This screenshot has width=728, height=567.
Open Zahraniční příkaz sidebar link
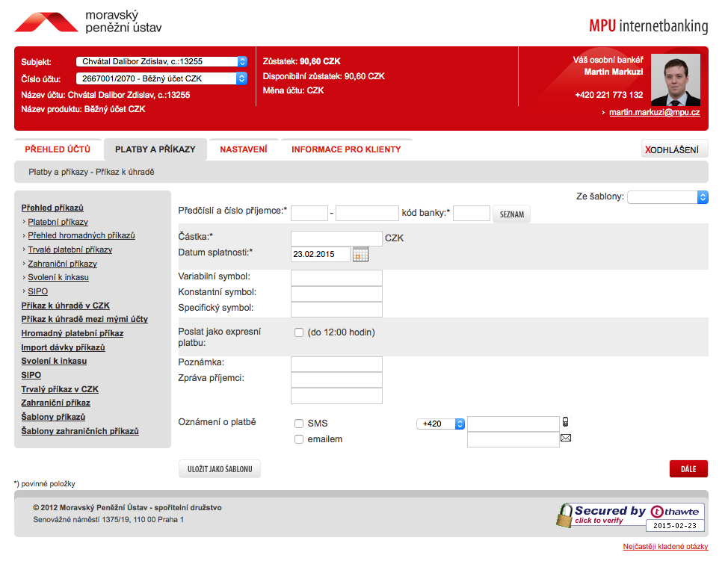(56, 403)
